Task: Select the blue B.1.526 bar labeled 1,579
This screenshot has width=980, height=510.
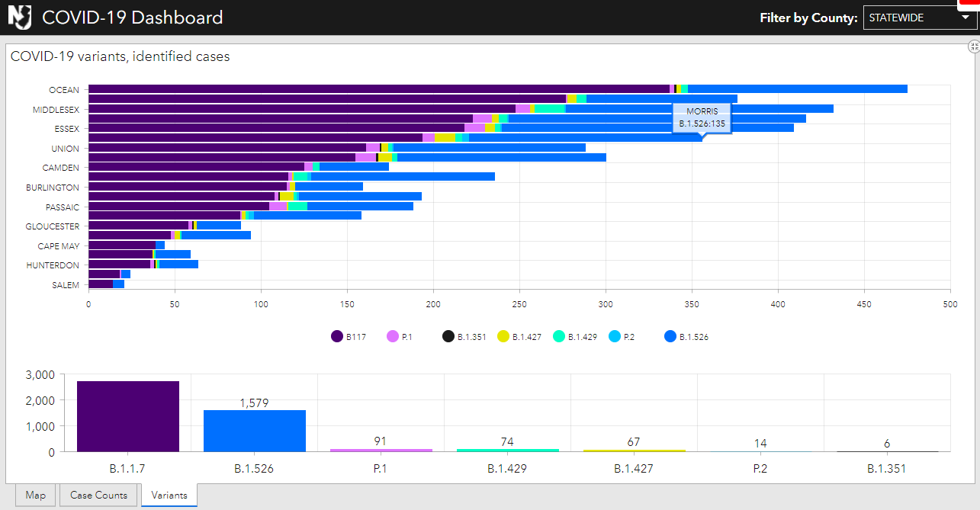Action: pos(255,431)
